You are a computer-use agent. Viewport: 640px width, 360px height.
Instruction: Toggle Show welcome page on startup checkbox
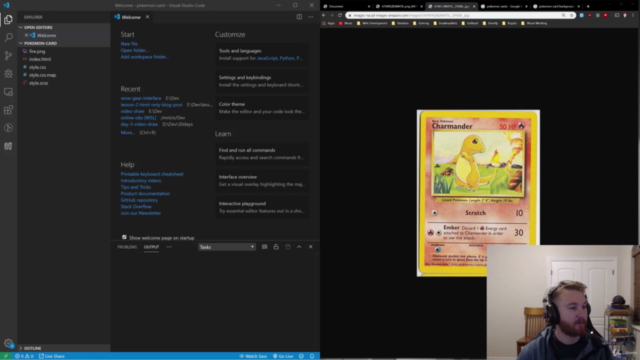[x=124, y=237]
